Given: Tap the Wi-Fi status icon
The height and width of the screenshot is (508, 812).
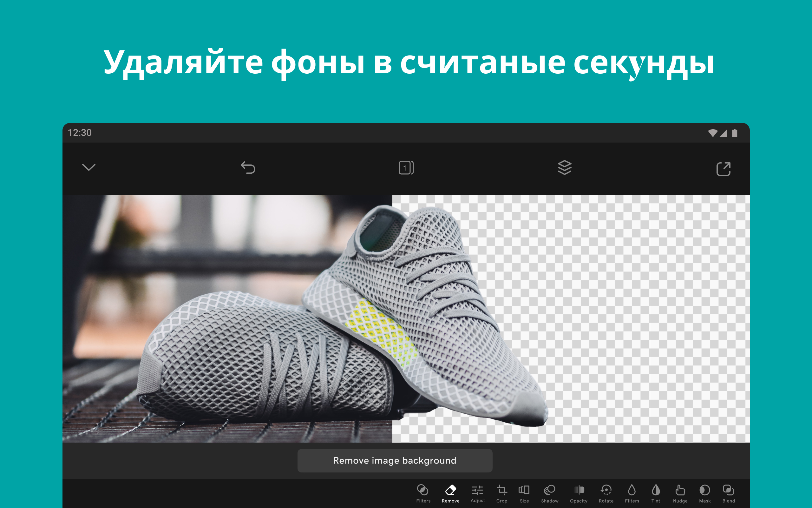Looking at the screenshot, I should pos(713,133).
